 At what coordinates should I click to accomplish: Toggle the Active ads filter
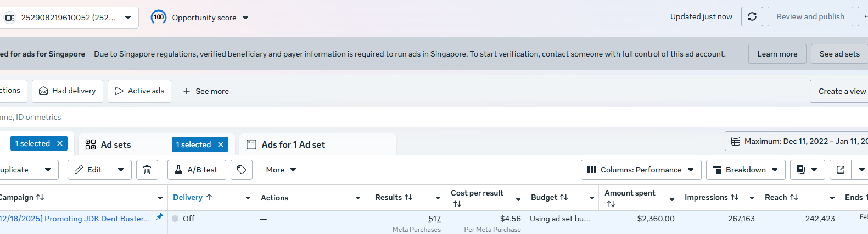coord(139,91)
